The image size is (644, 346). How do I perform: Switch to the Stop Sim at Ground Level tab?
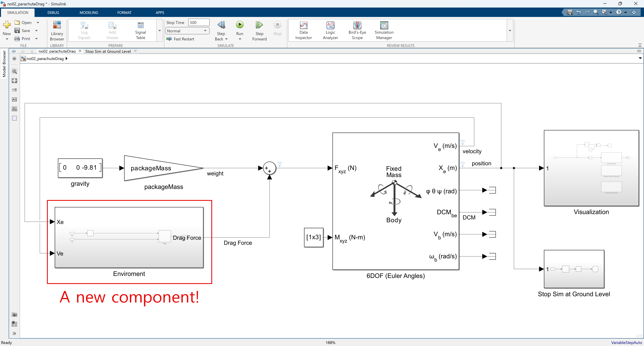pyautogui.click(x=108, y=51)
